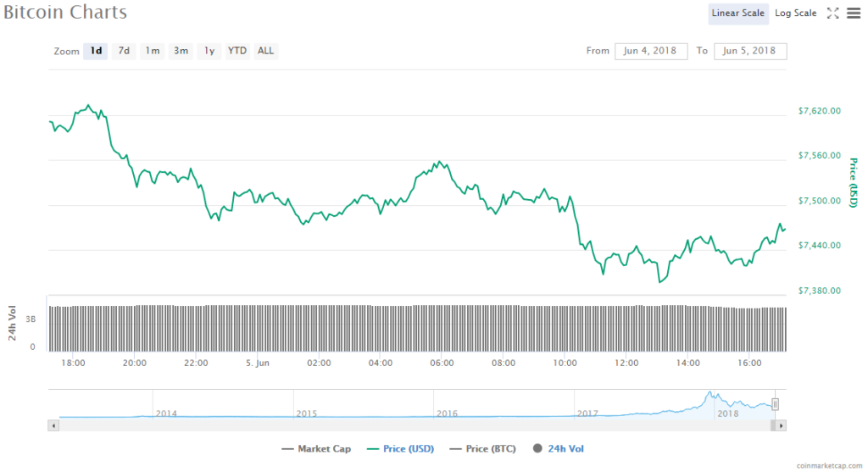The image size is (868, 472).
Task: Toggle Market Cap series visibility
Action: coord(316,448)
